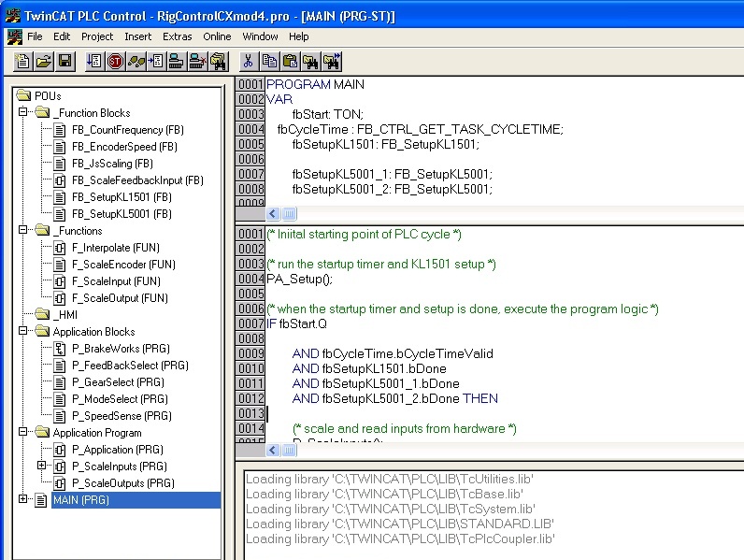Click the POUs root folder icon
The image size is (744, 560).
click(23, 95)
